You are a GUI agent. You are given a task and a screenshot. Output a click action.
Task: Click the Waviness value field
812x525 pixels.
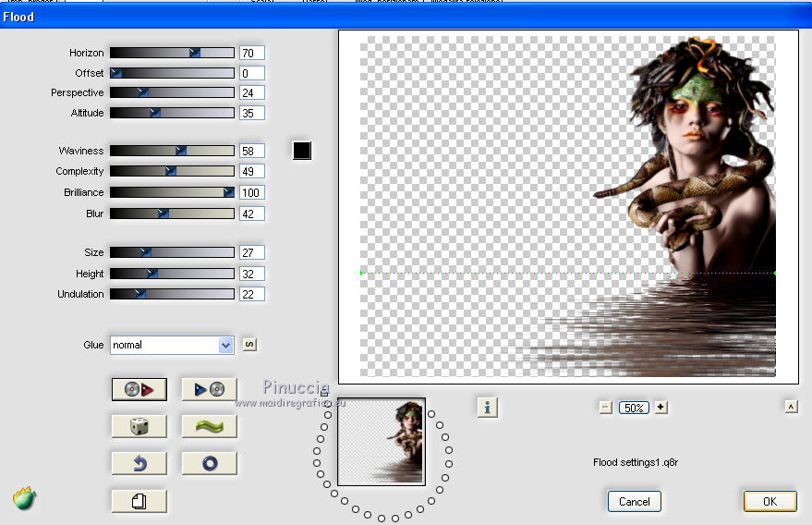click(252, 151)
